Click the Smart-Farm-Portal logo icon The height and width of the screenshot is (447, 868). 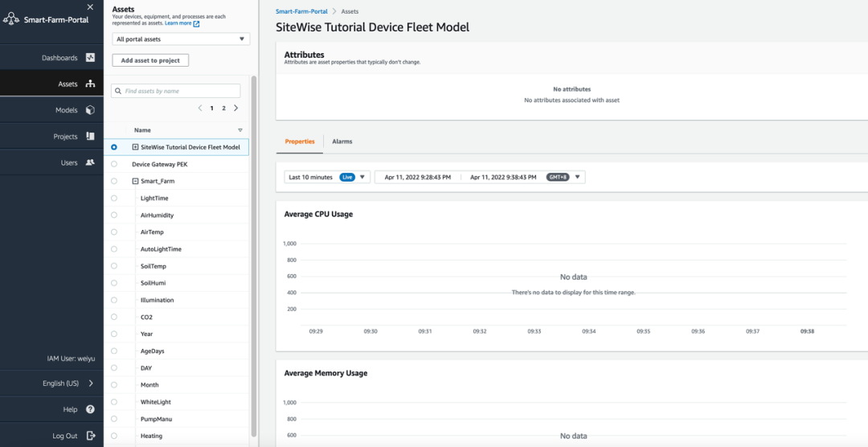(11, 19)
